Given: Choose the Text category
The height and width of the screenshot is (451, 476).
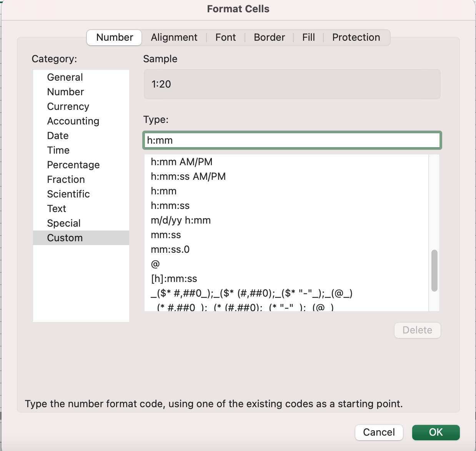Looking at the screenshot, I should pos(81,209).
